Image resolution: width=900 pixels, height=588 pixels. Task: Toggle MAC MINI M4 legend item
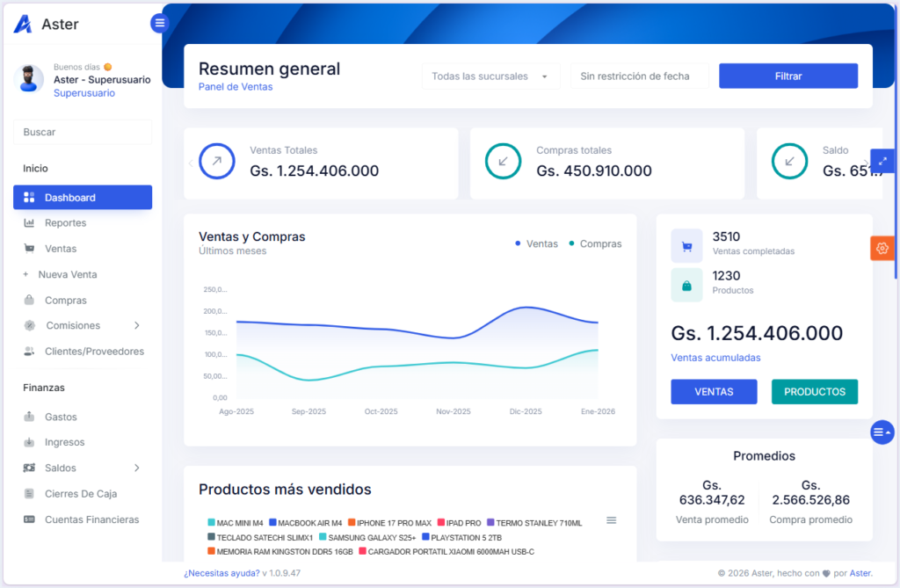point(235,523)
